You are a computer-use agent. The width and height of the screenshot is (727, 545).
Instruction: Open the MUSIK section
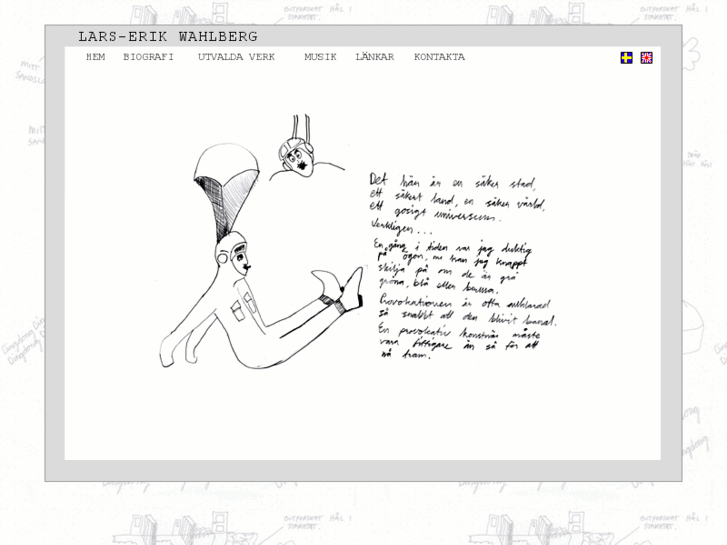(x=320, y=57)
